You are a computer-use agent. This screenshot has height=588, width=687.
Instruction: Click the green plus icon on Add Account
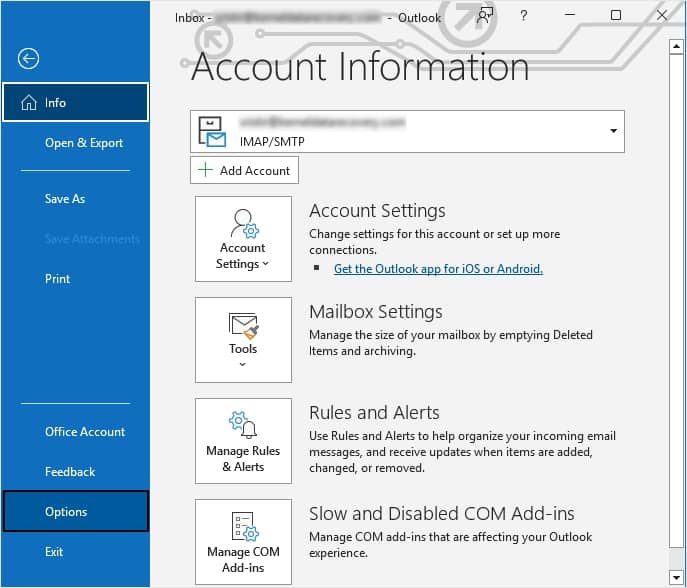click(205, 170)
